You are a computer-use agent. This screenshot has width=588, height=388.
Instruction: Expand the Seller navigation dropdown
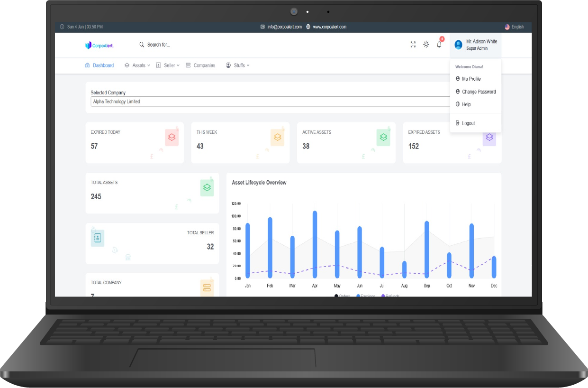168,65
